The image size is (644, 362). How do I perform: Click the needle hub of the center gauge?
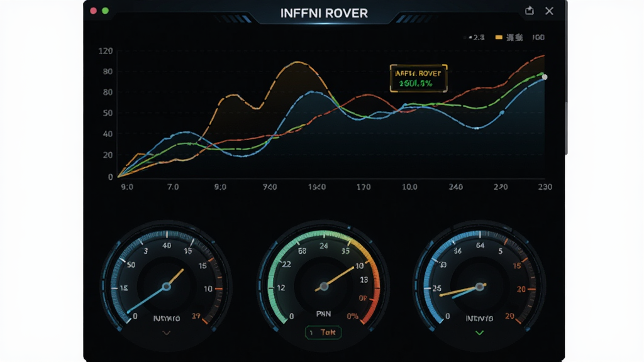324,286
